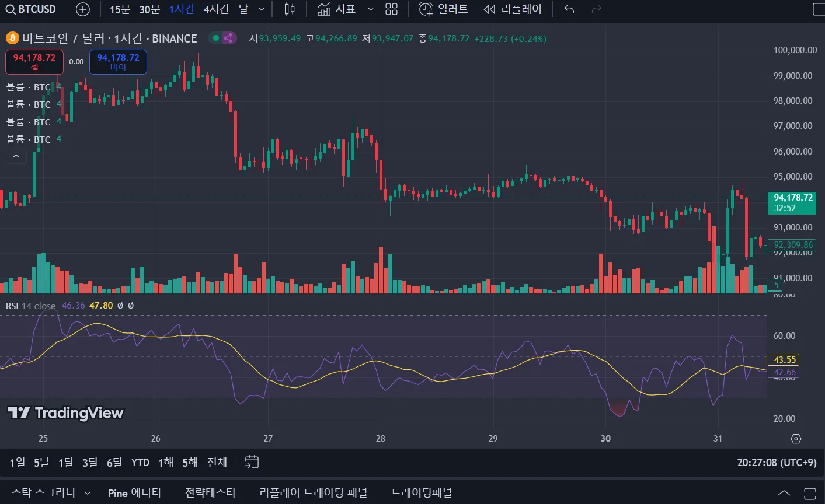Open the 트레이딩패널 tab
Screen dimensions: 825x504
422,493
